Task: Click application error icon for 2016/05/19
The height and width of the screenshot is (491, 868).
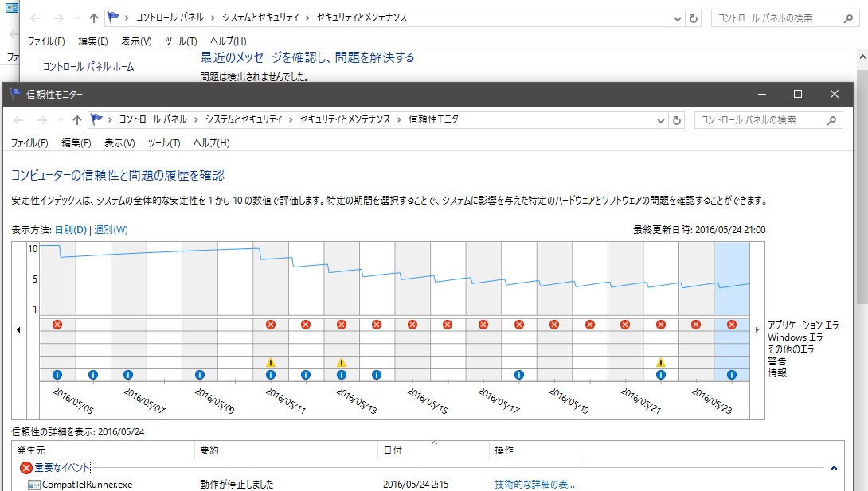Action: tap(554, 325)
